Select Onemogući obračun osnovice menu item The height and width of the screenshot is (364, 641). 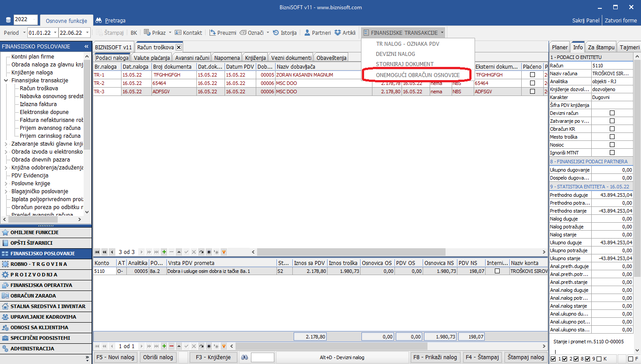(417, 75)
